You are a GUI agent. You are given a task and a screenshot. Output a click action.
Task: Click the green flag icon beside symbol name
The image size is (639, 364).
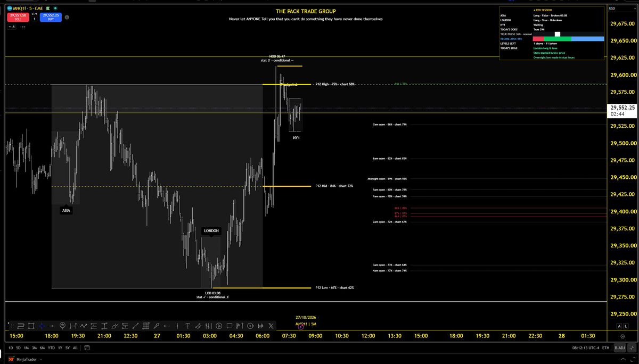coord(48,9)
